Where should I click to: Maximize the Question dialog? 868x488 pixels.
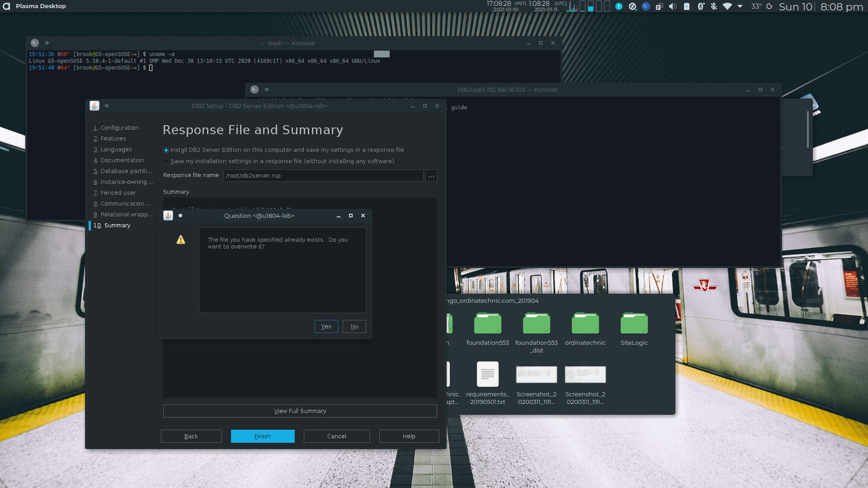351,216
